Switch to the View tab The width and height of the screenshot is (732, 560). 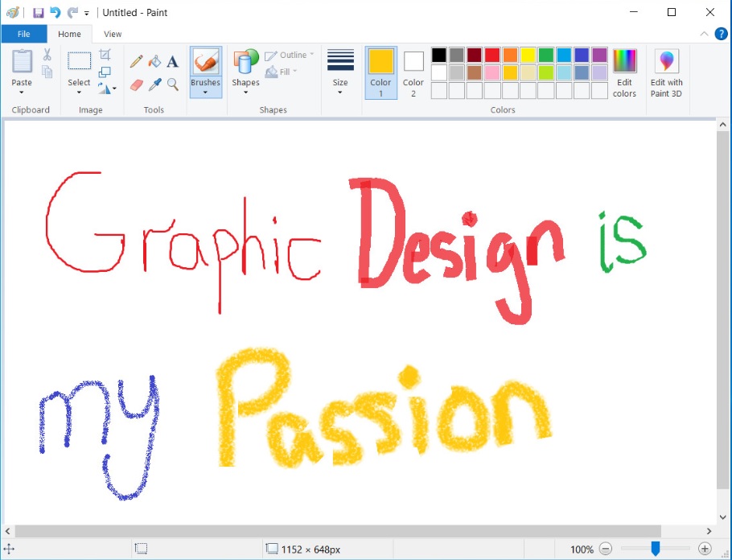click(x=112, y=34)
